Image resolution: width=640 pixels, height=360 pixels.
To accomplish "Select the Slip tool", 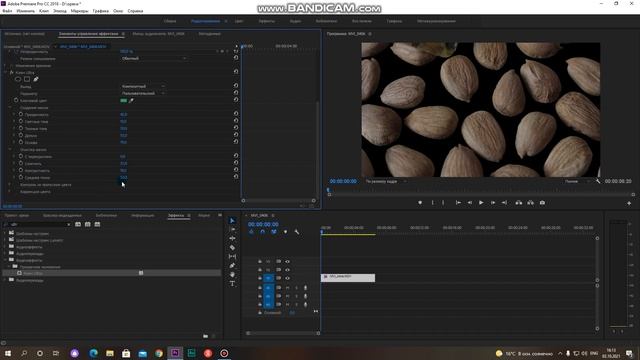I will click(x=232, y=256).
